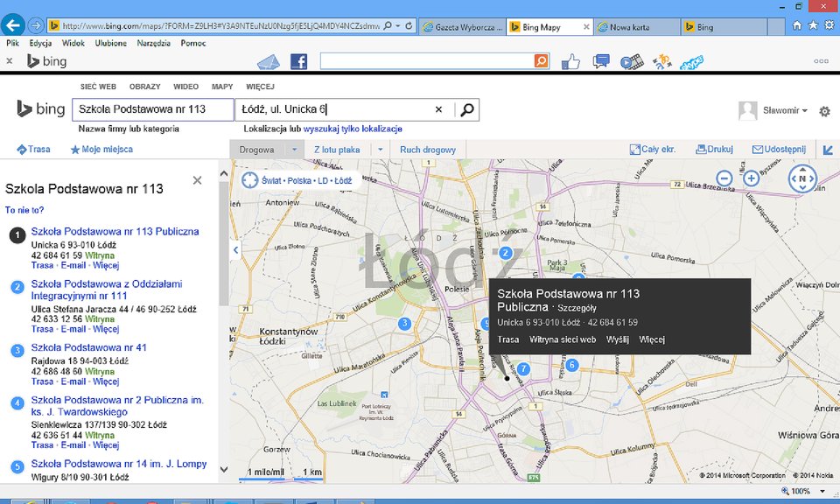Image resolution: width=840 pixels, height=504 pixels.
Task: Open WIĘCEJ search categories
Action: (261, 87)
